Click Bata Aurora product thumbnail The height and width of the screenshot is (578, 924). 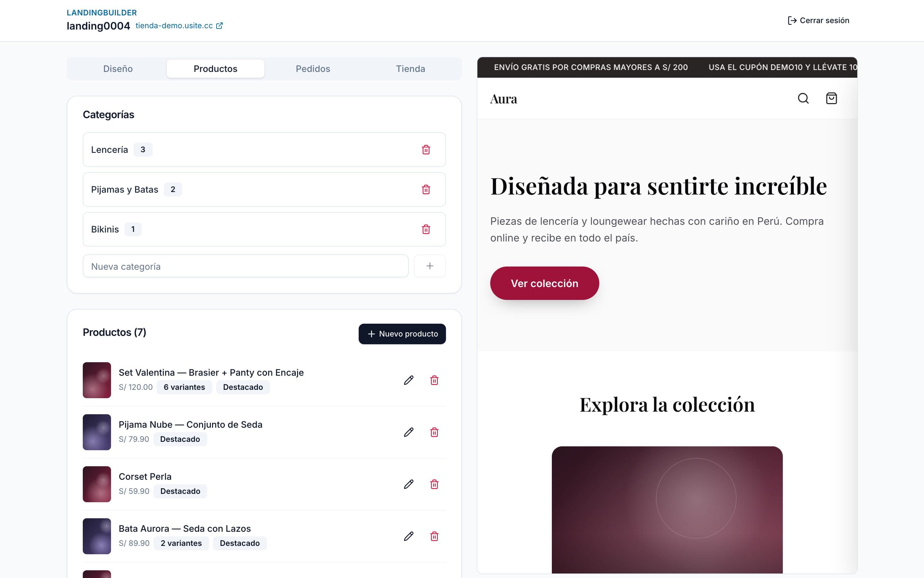pyautogui.click(x=97, y=536)
